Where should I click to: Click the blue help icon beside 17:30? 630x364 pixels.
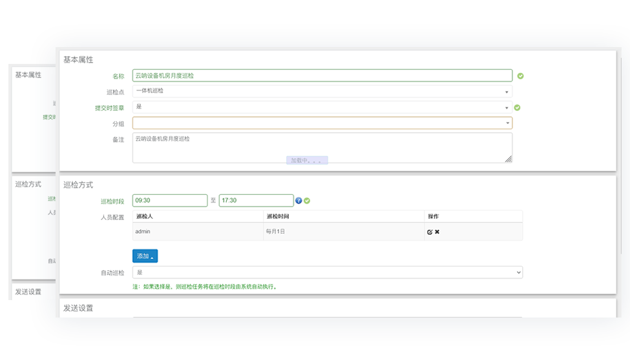[x=299, y=201]
